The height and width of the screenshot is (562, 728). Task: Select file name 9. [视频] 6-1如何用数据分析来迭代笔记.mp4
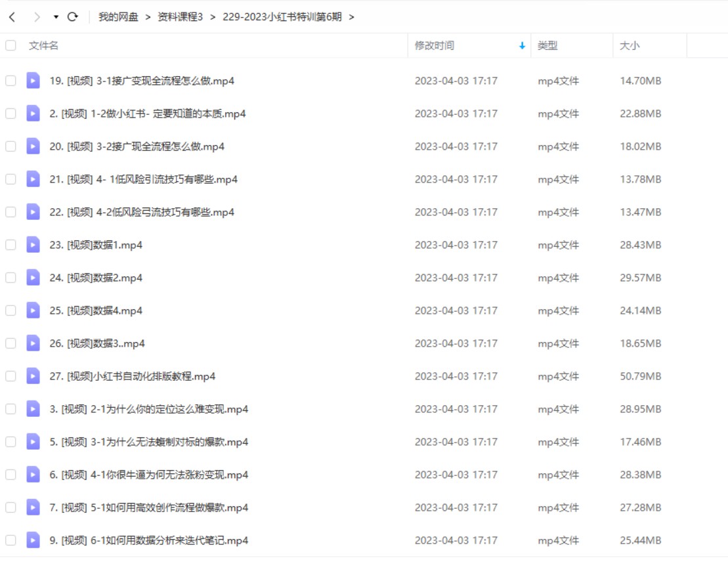149,540
